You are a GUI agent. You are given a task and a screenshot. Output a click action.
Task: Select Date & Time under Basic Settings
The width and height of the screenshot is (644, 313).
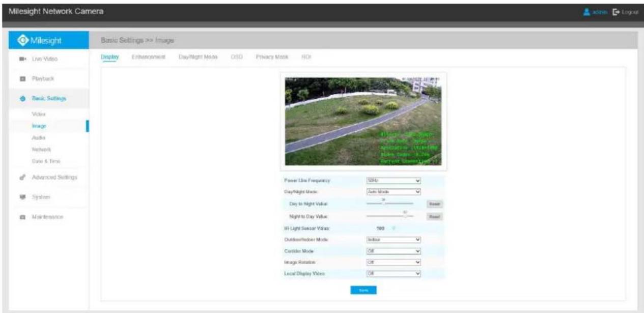tap(46, 161)
